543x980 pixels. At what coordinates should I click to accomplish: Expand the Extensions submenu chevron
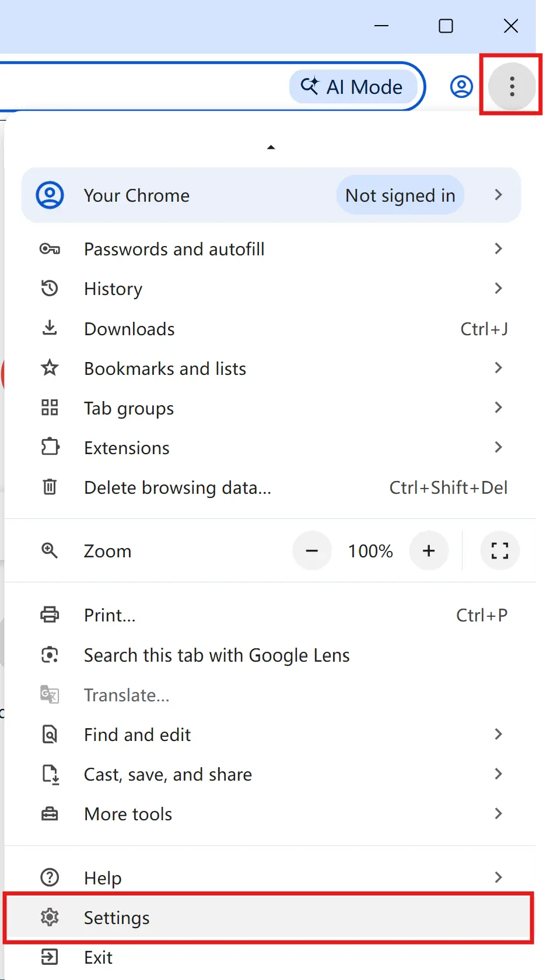(x=498, y=447)
